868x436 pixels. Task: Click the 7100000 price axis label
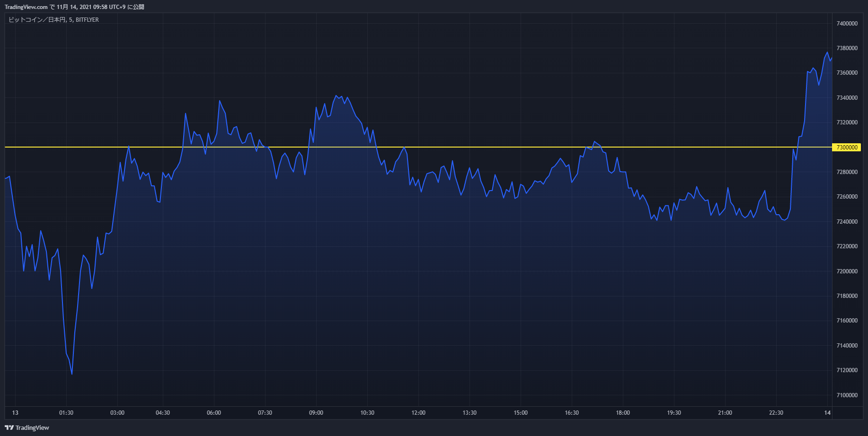click(847, 395)
